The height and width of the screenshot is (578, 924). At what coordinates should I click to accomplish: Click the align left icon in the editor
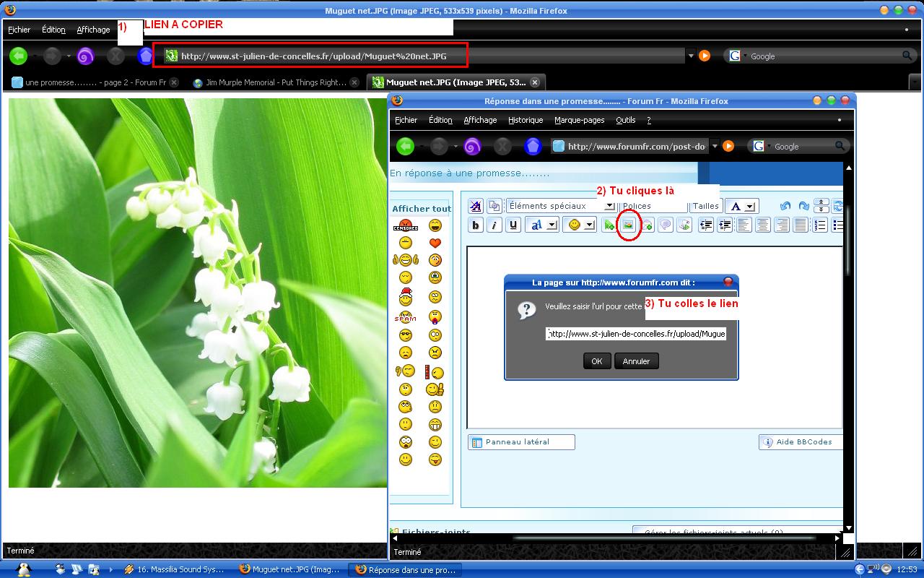point(744,225)
